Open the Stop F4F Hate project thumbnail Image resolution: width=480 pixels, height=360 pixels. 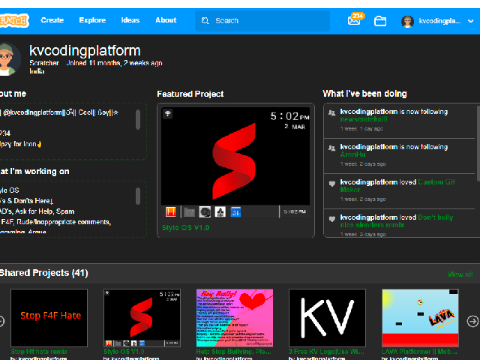point(49,318)
